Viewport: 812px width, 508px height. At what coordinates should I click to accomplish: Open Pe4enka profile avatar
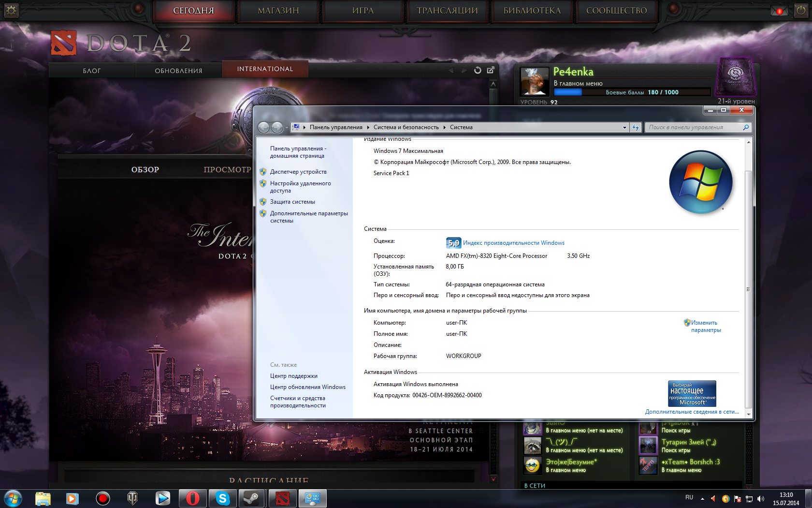(535, 81)
